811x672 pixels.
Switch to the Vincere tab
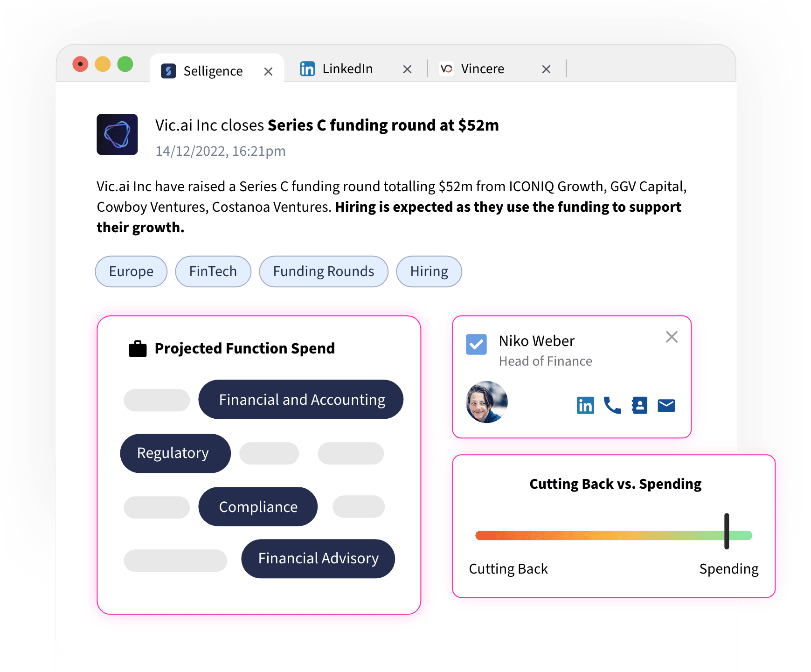[496, 69]
